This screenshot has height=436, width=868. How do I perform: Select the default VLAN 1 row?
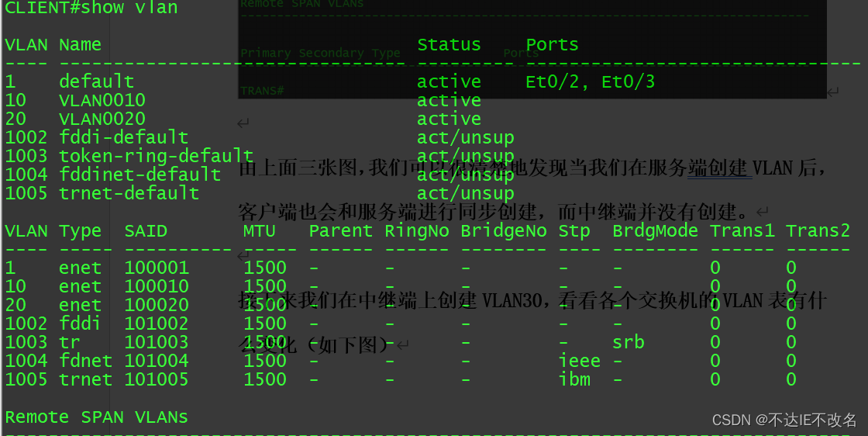[329, 82]
